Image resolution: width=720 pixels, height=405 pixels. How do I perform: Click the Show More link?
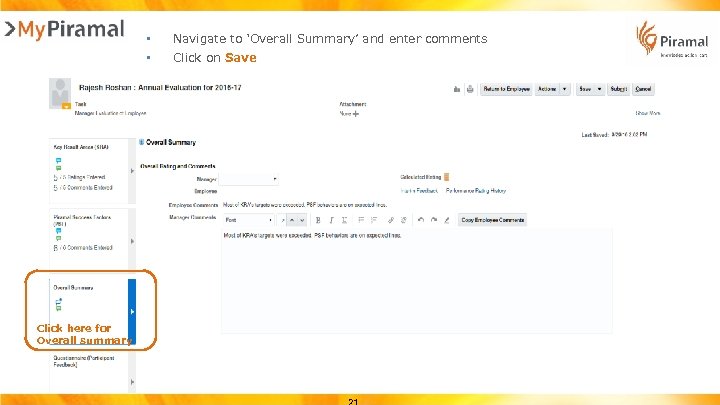click(x=647, y=113)
